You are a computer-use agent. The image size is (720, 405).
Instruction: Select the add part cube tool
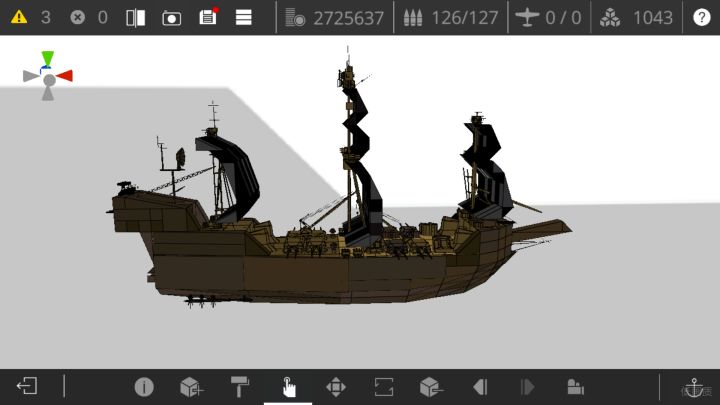coord(191,386)
